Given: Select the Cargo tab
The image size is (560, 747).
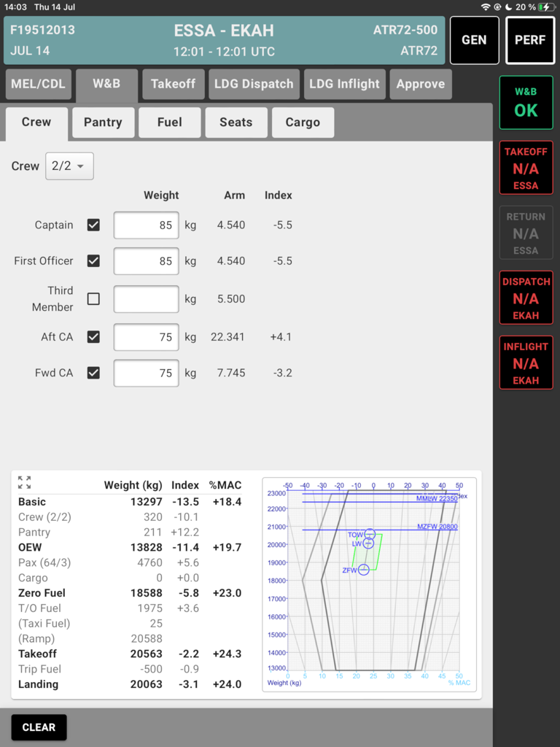Looking at the screenshot, I should pyautogui.click(x=303, y=123).
